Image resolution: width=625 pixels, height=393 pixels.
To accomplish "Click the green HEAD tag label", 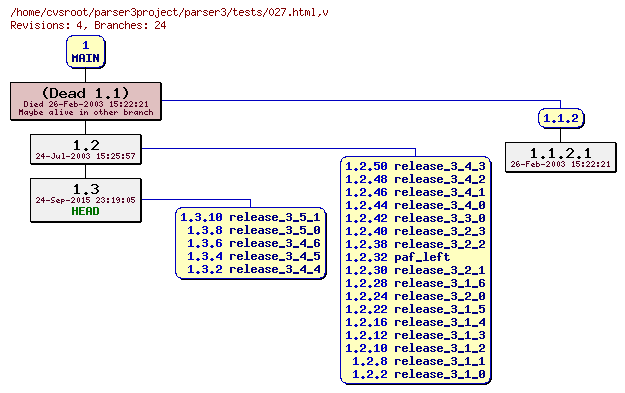I will click(x=85, y=211).
